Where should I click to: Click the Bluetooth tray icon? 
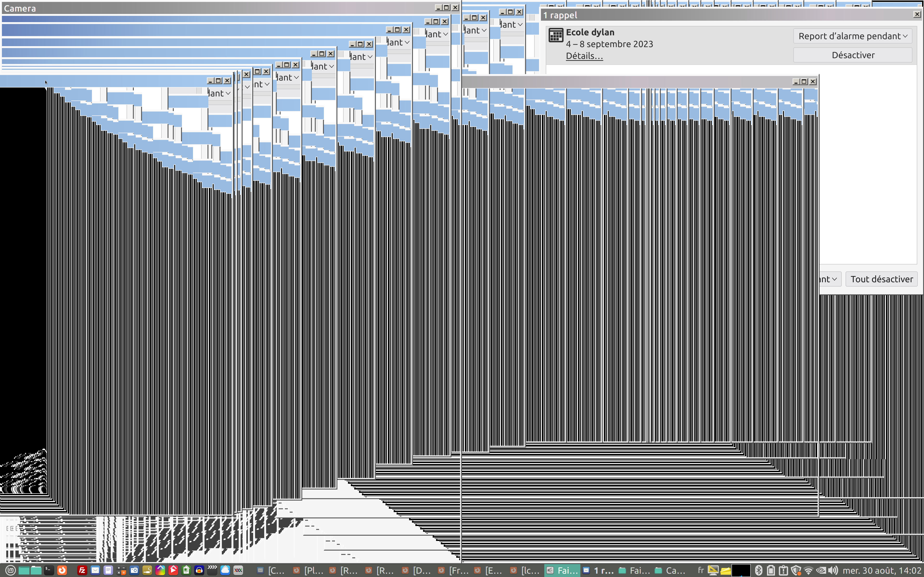[758, 570]
